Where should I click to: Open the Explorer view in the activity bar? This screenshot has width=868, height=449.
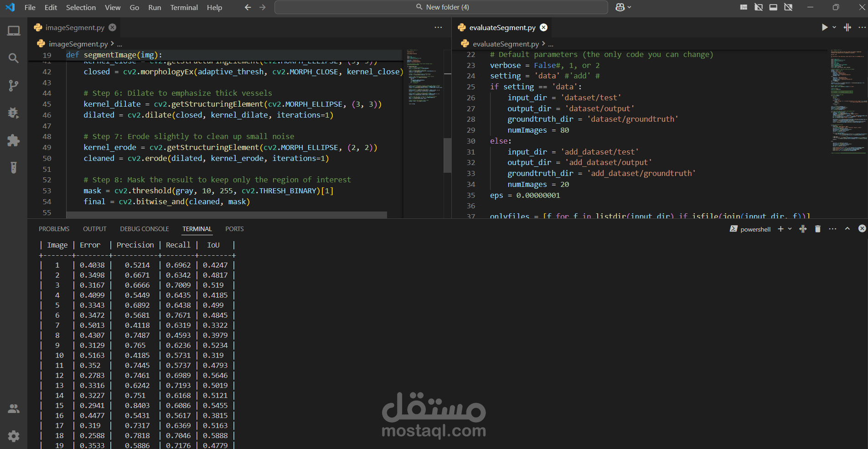coord(14,31)
